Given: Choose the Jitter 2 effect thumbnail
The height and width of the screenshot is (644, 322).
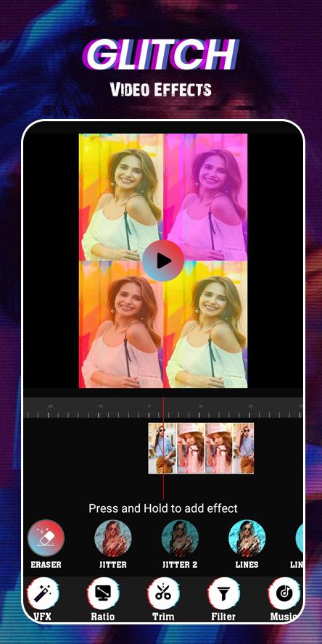Looking at the screenshot, I should tap(180, 538).
